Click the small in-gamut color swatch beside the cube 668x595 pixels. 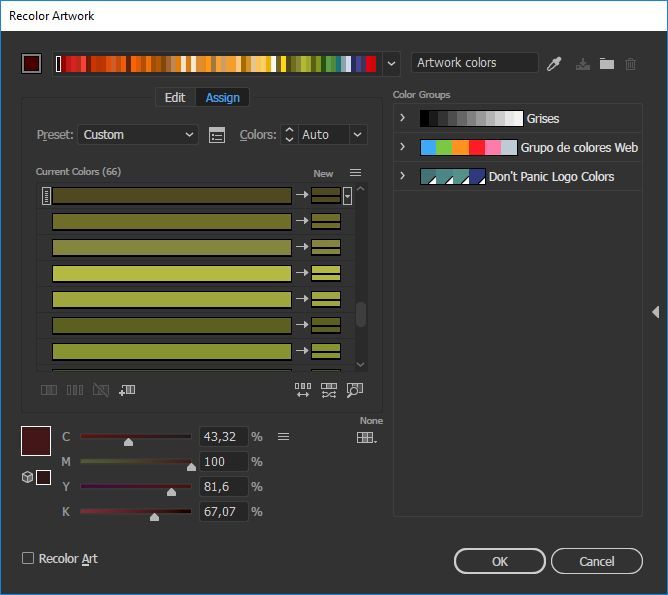tap(43, 477)
